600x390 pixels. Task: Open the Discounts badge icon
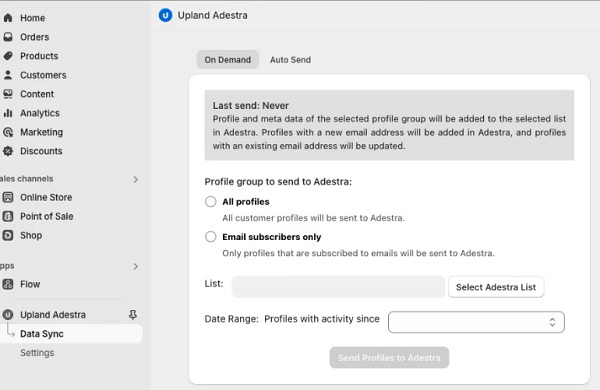(x=8, y=151)
